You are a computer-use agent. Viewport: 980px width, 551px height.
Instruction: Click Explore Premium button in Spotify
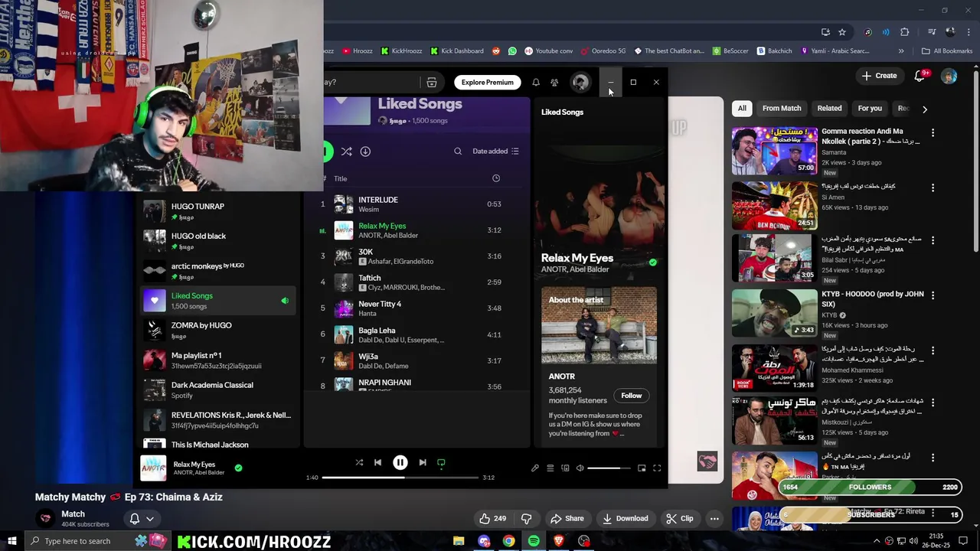487,82
